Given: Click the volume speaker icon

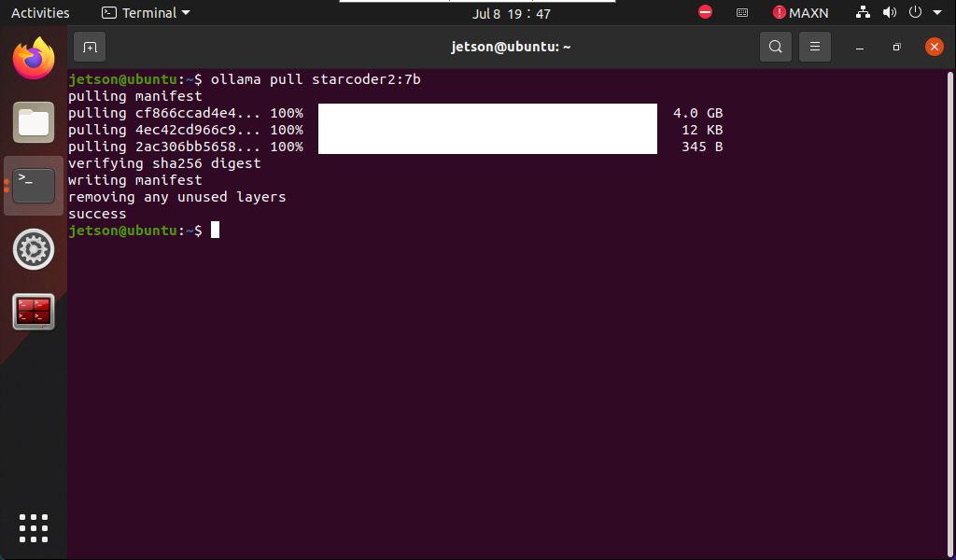Looking at the screenshot, I should [x=890, y=12].
